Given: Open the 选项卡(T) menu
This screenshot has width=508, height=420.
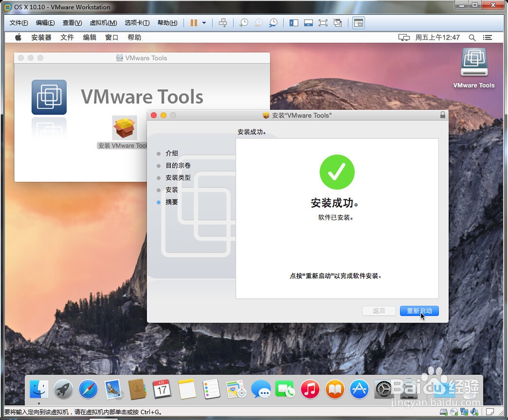Looking at the screenshot, I should (x=137, y=23).
